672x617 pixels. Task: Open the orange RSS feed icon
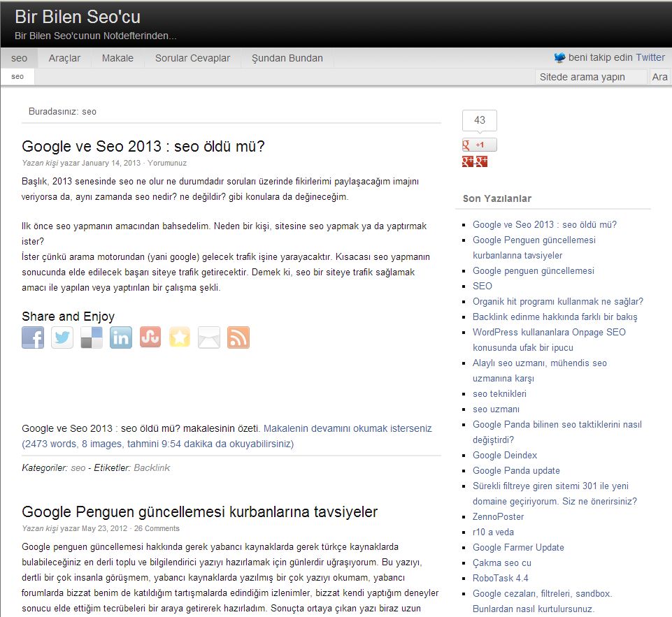(x=238, y=337)
